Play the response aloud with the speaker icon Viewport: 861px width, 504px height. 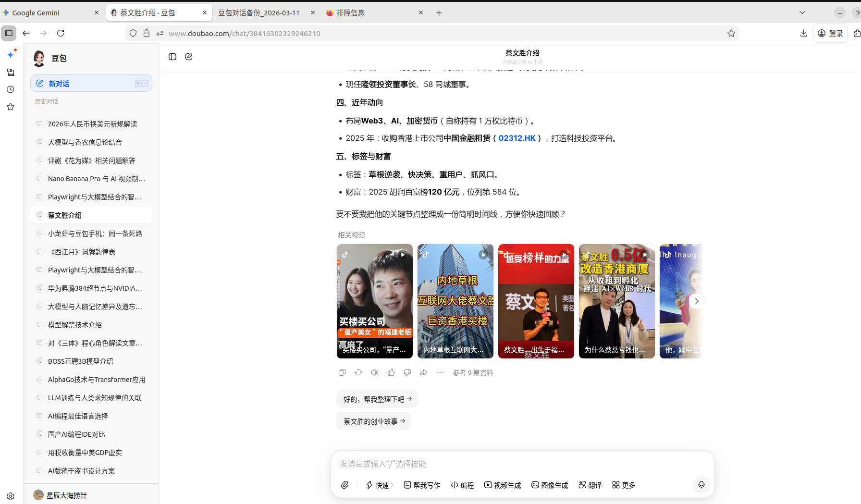375,372
